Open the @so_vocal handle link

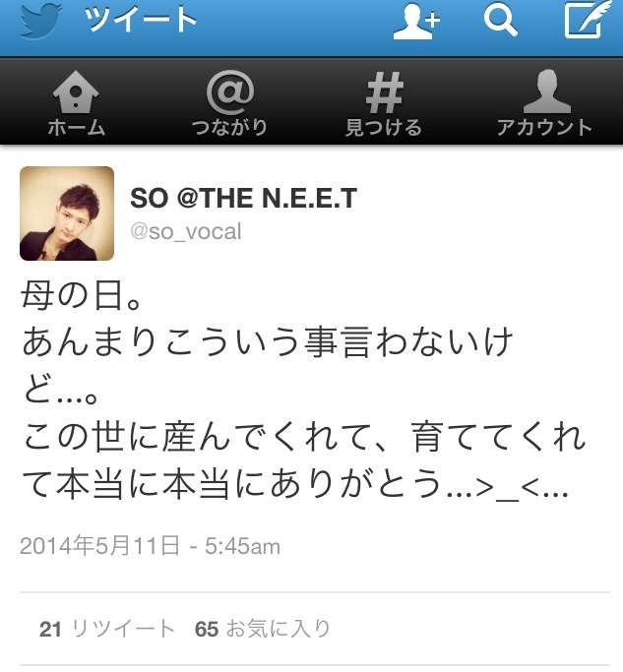click(x=186, y=231)
